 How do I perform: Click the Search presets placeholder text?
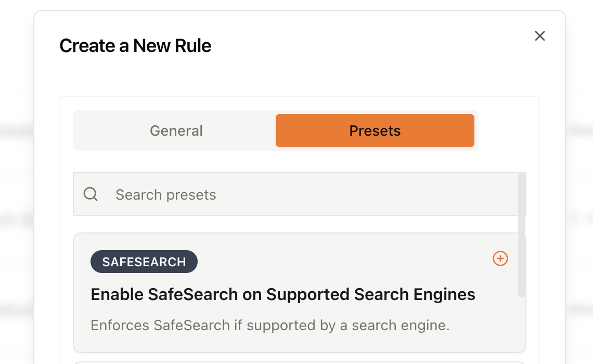(x=165, y=194)
